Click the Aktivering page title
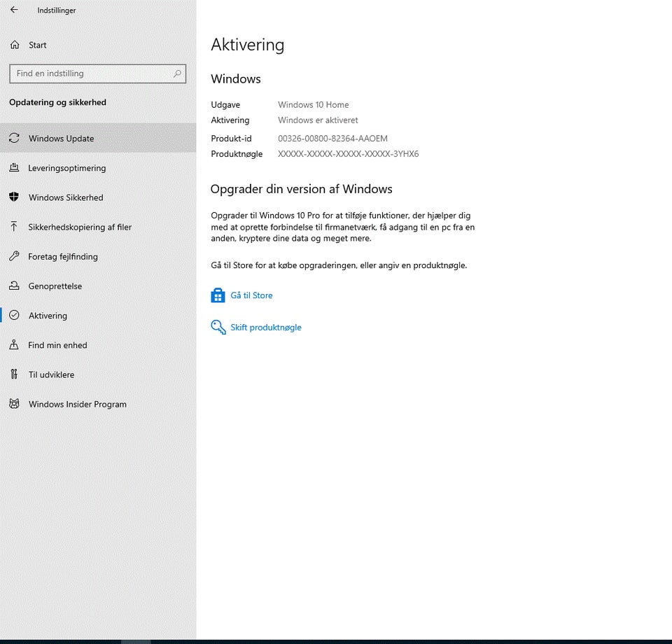 pos(247,45)
